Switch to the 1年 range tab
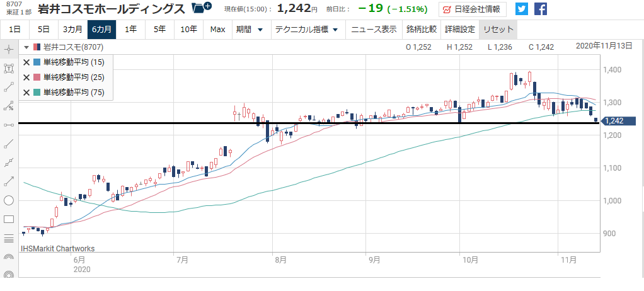The width and height of the screenshot is (644, 291). (130, 30)
